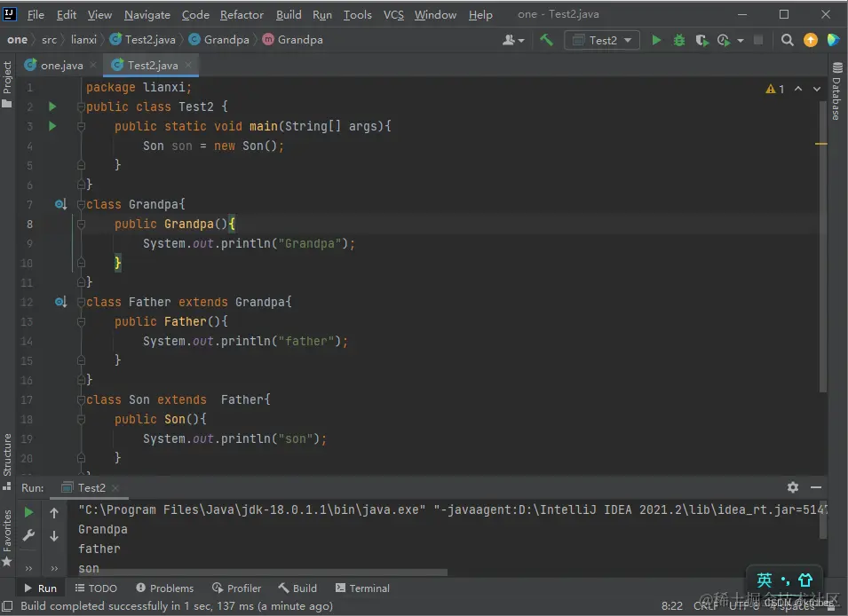The image size is (848, 616).
Task: Click run gutter arrow beside class Test2
Action: 52,107
